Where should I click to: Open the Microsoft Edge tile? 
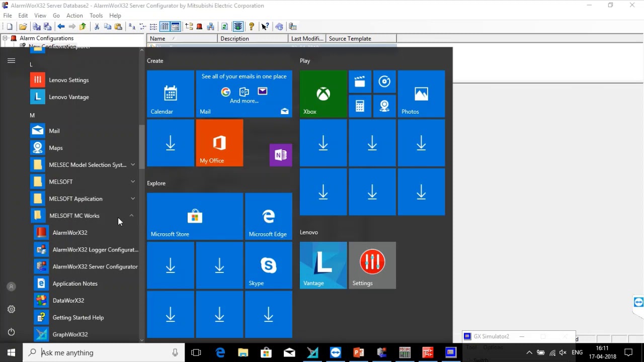[269, 216]
